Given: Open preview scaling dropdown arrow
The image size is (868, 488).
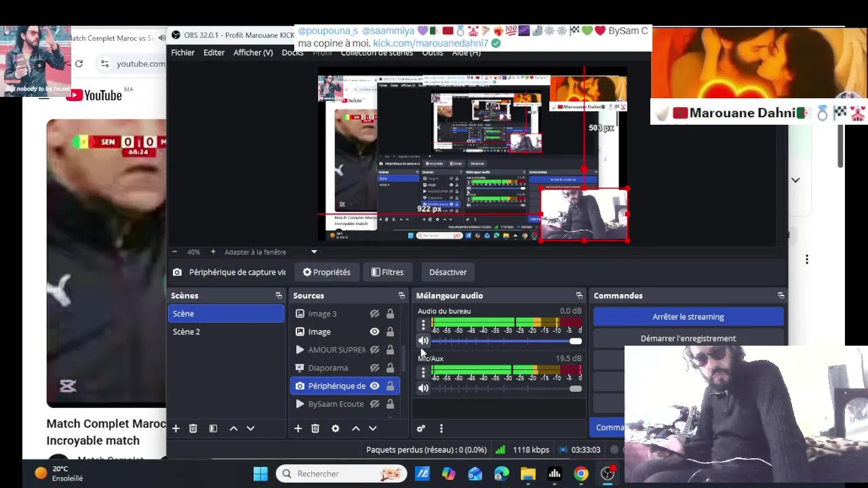Looking at the screenshot, I should pos(314,252).
